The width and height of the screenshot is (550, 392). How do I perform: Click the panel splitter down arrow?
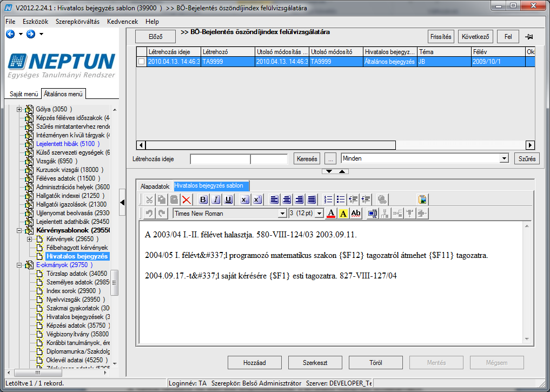pos(329,171)
